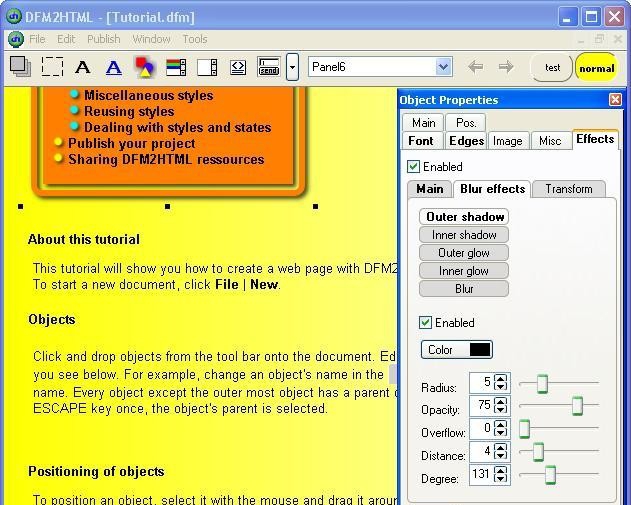The image size is (631, 505).
Task: Uncheck the top Enabled effects checkbox
Action: pos(414,167)
